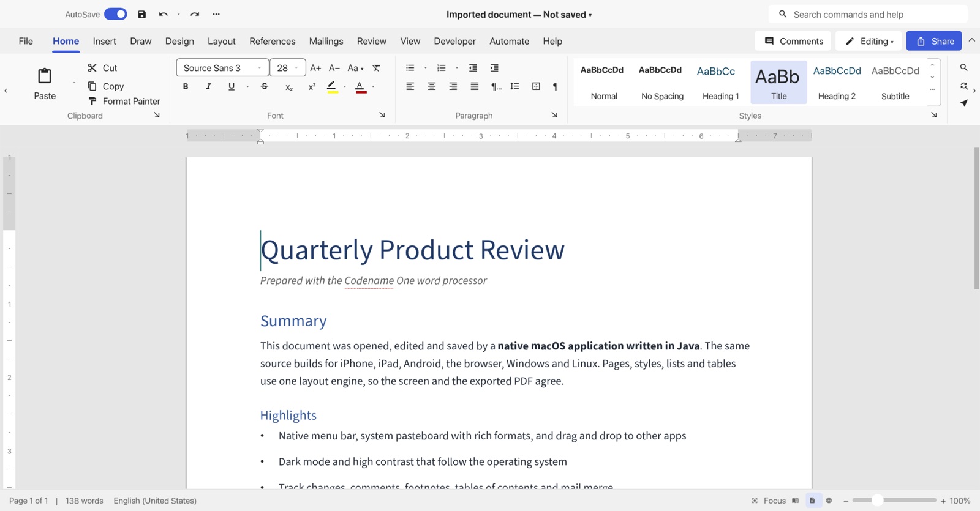The height and width of the screenshot is (511, 980).
Task: Click the Share button
Action: (934, 41)
